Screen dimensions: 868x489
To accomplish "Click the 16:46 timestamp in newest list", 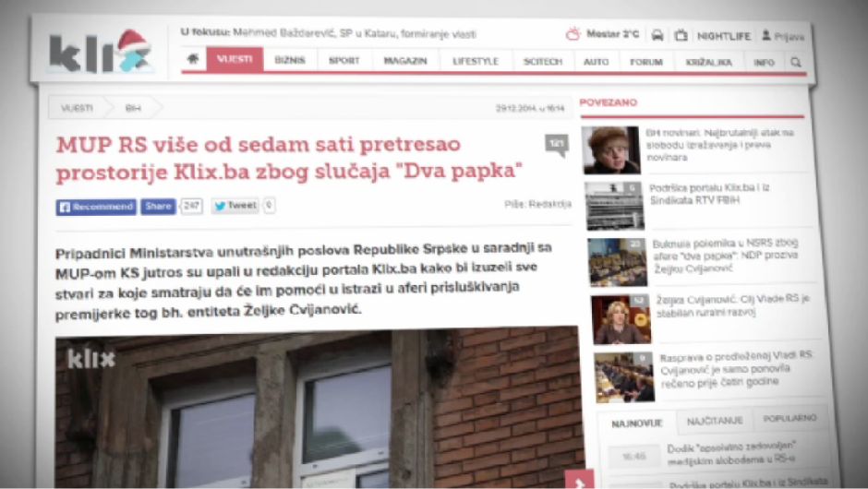I will pyautogui.click(x=633, y=457).
